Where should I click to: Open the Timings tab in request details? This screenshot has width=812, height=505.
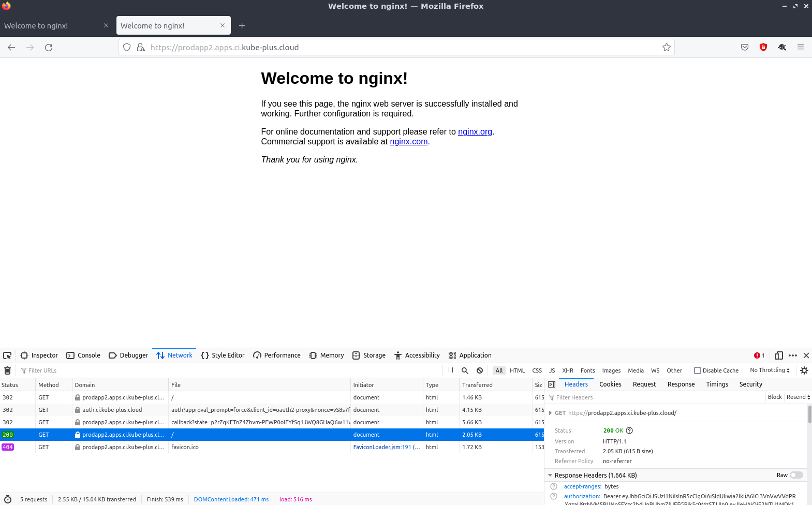717,384
